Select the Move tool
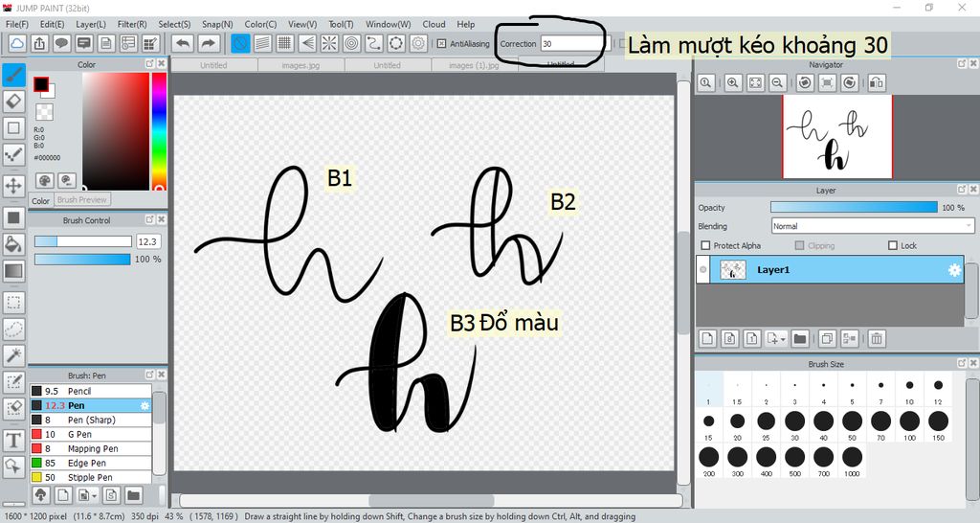Viewport: 980px width, 523px height. [13, 186]
